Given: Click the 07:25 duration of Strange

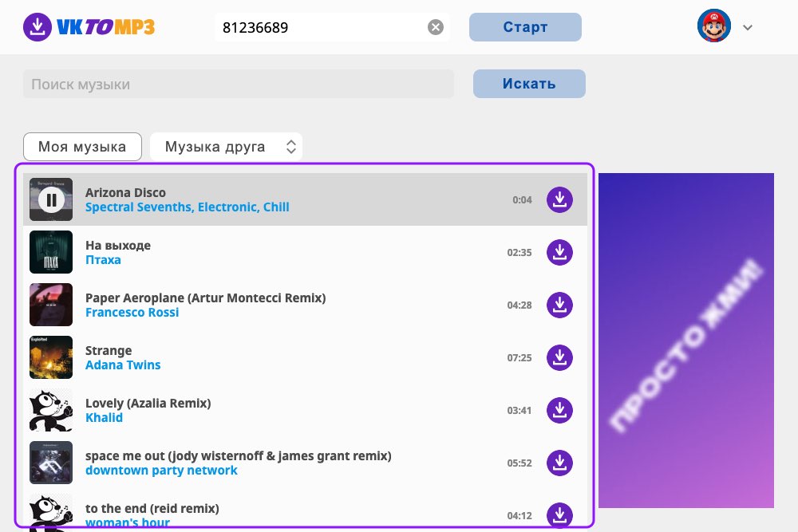Looking at the screenshot, I should [519, 358].
